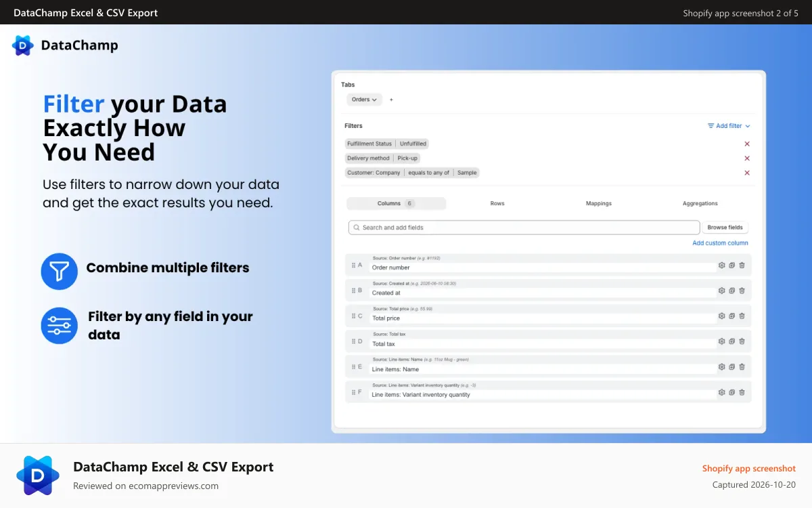Click the Reviewed on ecomappreviews.com text

145,486
